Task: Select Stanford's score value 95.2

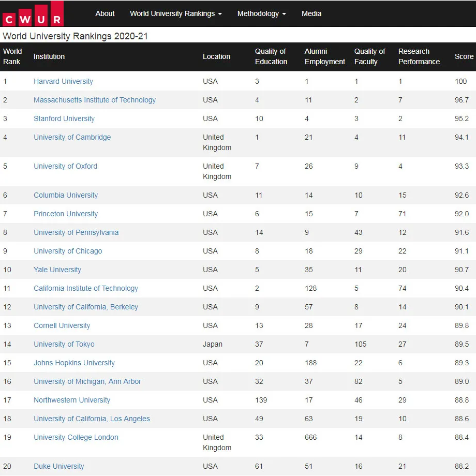Action: point(462,118)
